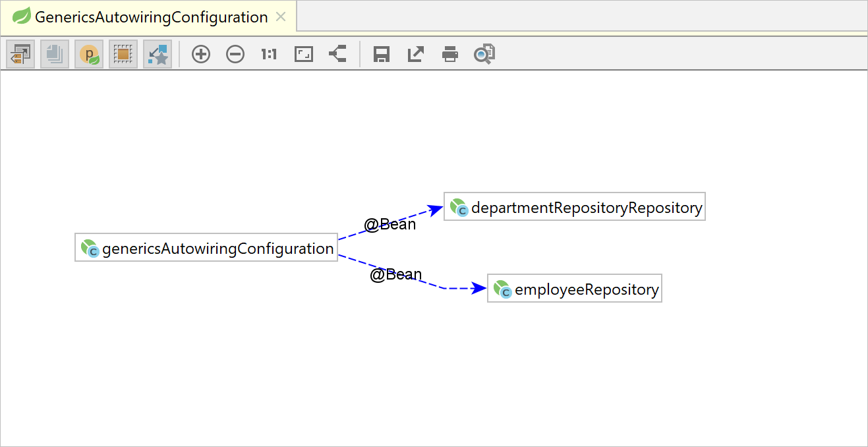Toggle the stacked-pages library beans filter

click(54, 54)
